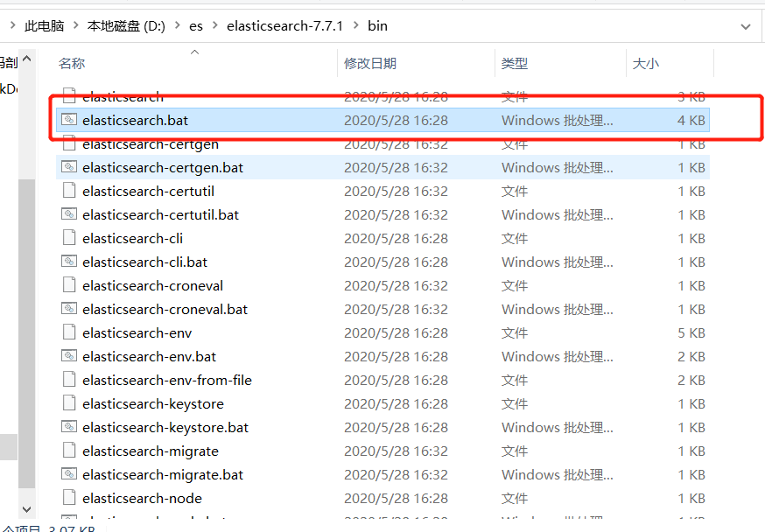Expand the chevron after elasticsearch-7.7.1
The width and height of the screenshot is (765, 532).
click(x=355, y=25)
